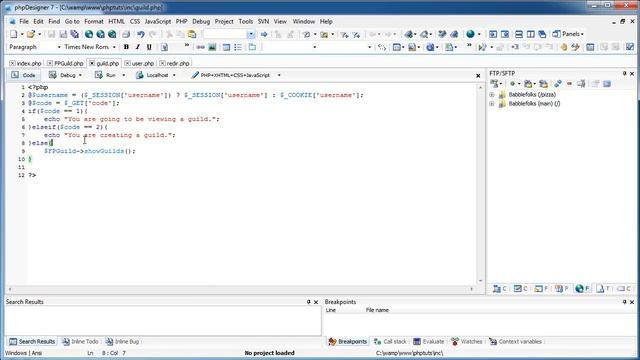Click the Print icon in the toolbar
The height and width of the screenshot is (360, 640).
point(126,34)
